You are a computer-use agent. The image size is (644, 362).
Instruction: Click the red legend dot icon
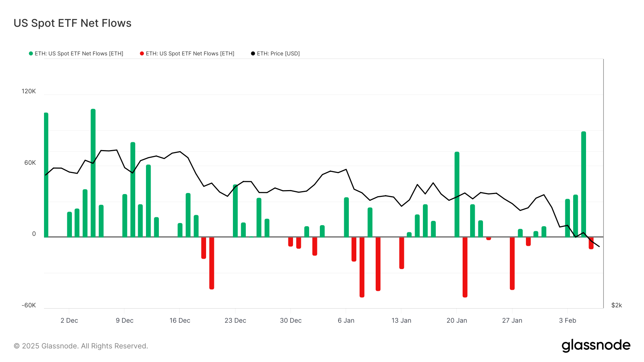142,54
